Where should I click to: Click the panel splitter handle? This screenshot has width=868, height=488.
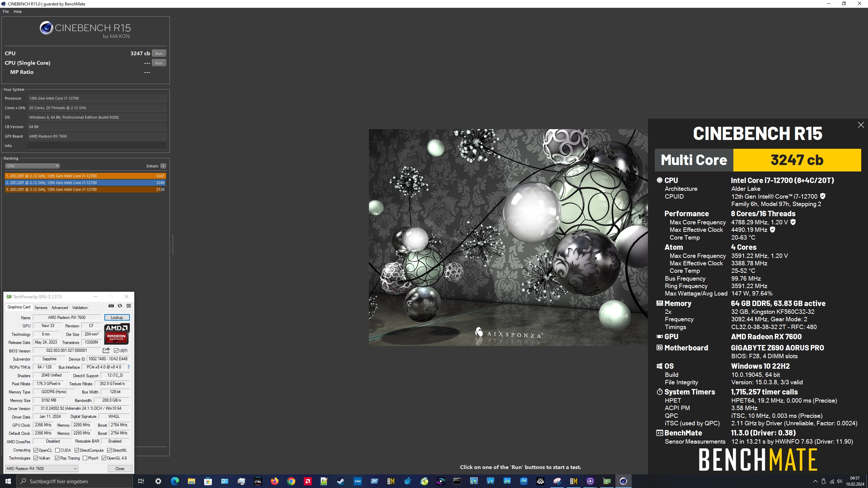point(173,244)
